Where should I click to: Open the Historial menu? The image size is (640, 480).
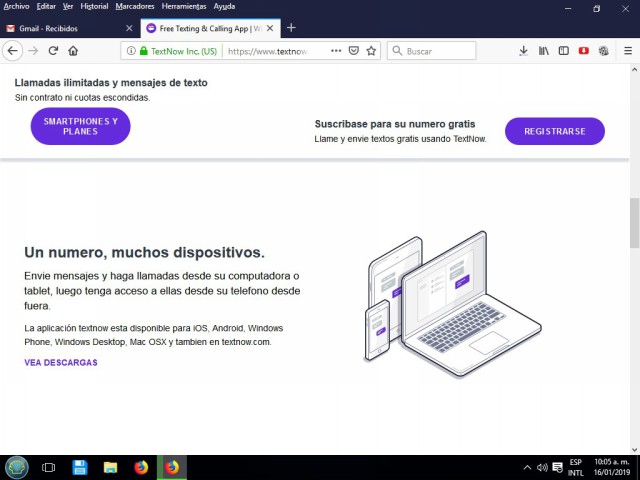click(x=94, y=7)
